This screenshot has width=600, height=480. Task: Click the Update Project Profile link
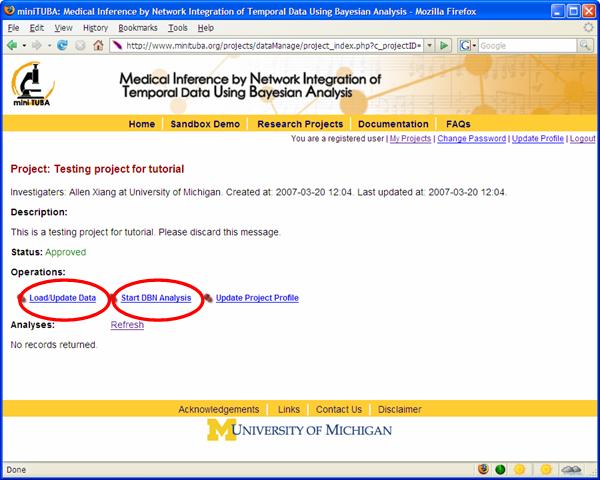pyautogui.click(x=257, y=298)
